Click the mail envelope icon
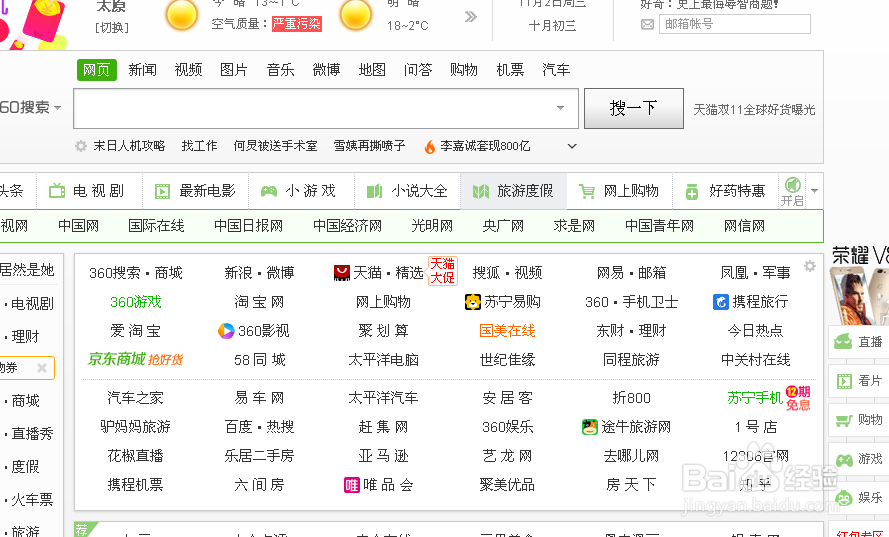The image size is (889, 537). click(647, 24)
